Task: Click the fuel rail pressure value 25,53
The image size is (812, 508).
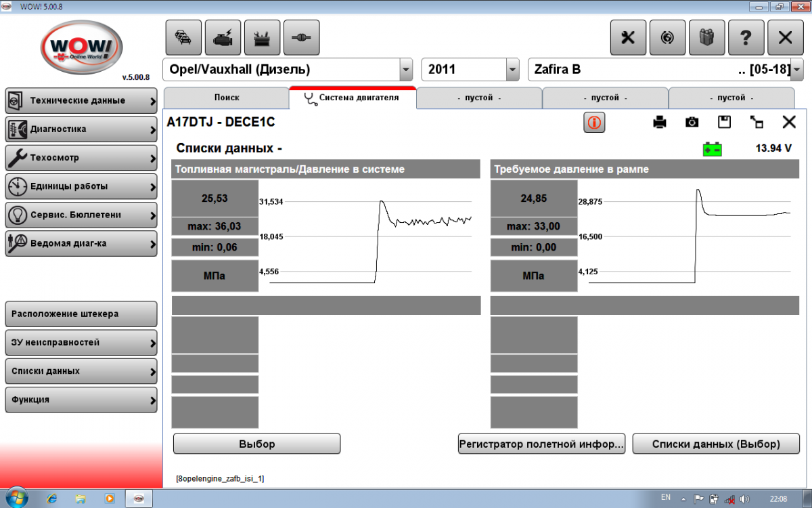Action: click(x=215, y=198)
